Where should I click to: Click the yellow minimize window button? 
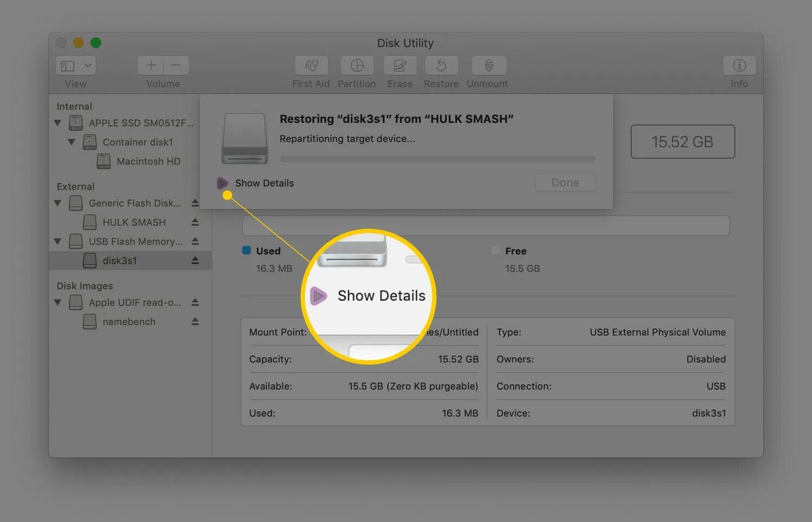coord(78,43)
